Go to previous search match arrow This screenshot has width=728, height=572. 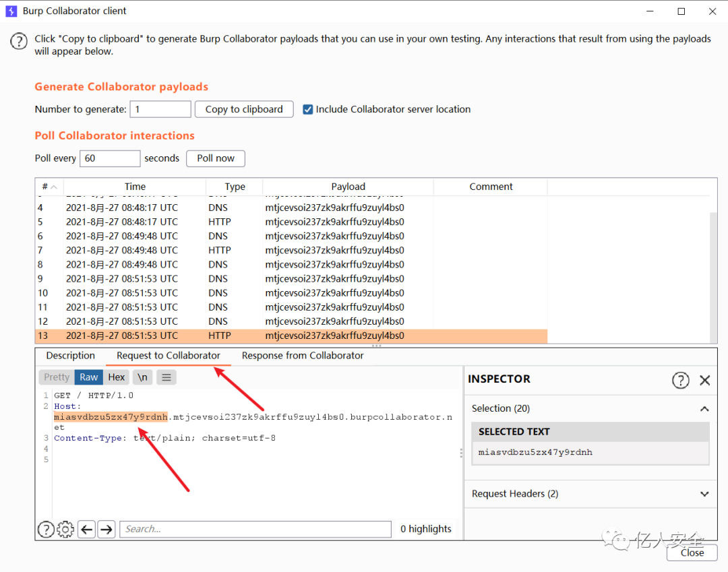point(87,529)
